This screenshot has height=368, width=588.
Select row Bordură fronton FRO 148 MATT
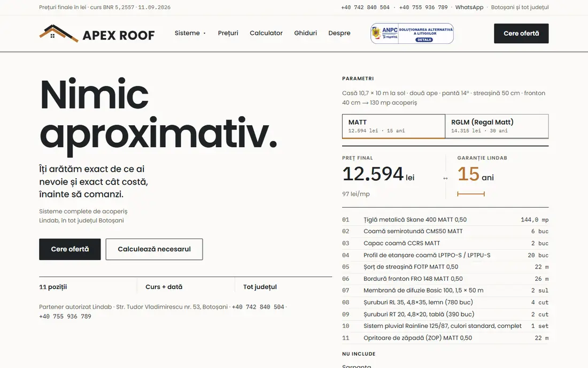(445, 279)
